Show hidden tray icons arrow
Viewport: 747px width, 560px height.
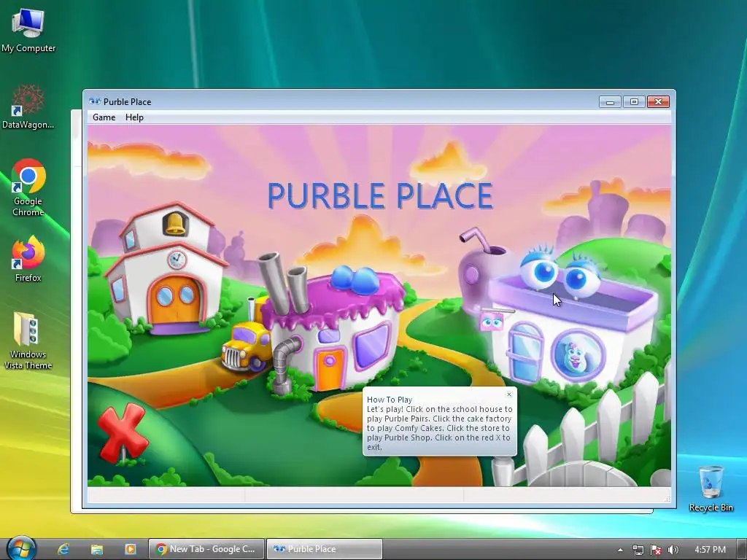[620, 550]
